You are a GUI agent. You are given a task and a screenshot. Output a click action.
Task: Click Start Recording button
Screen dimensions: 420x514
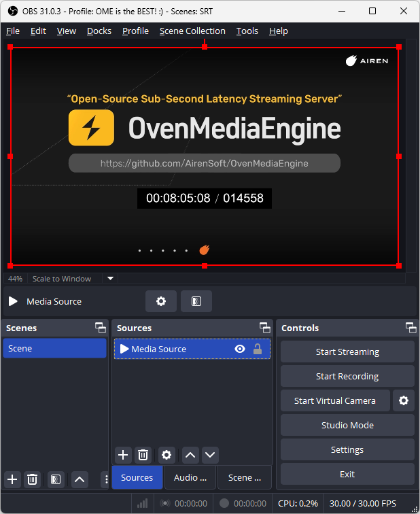[347, 376]
